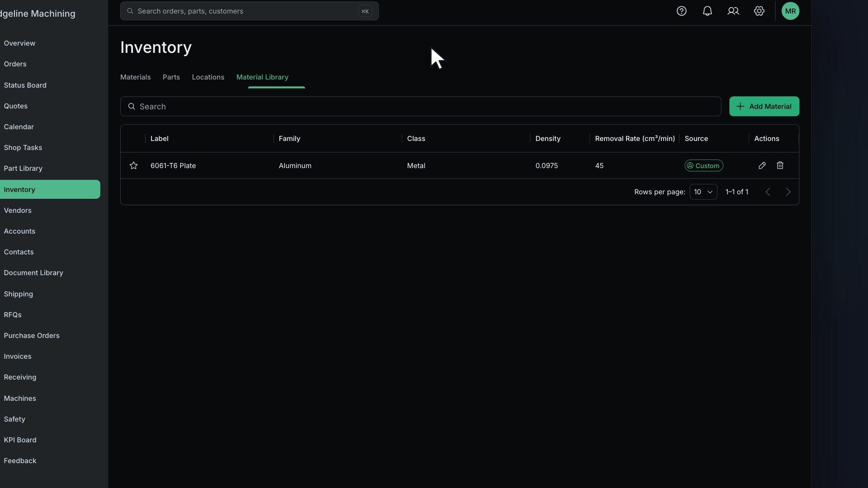Open the team users icon
868x488 pixels.
click(733, 11)
